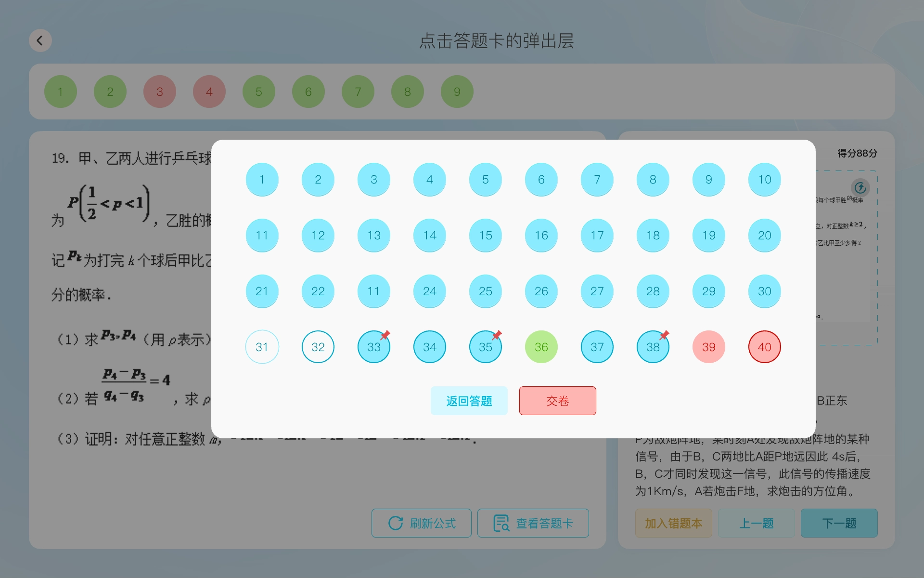
Task: Click the 返回答题 button
Action: (469, 401)
